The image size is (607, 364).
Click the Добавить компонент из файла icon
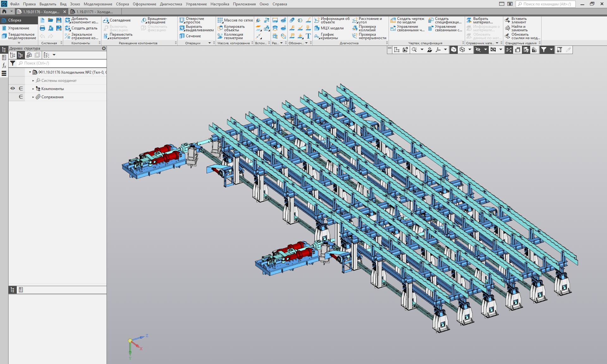[x=68, y=20]
